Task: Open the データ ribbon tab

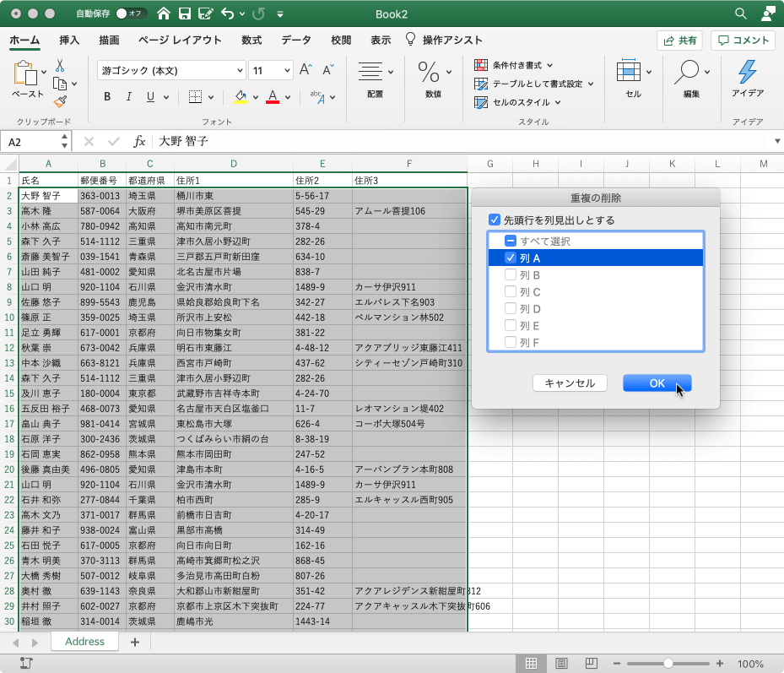Action: (x=296, y=40)
